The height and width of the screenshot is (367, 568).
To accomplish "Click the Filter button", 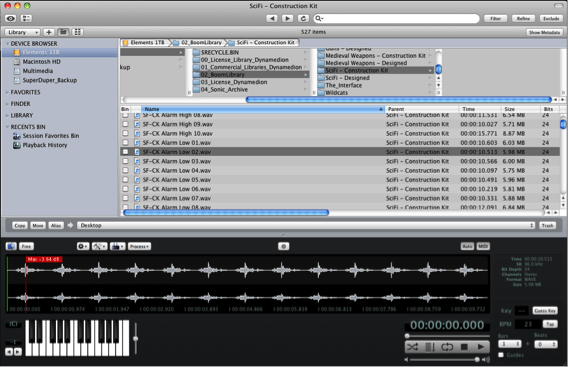I will tap(496, 18).
